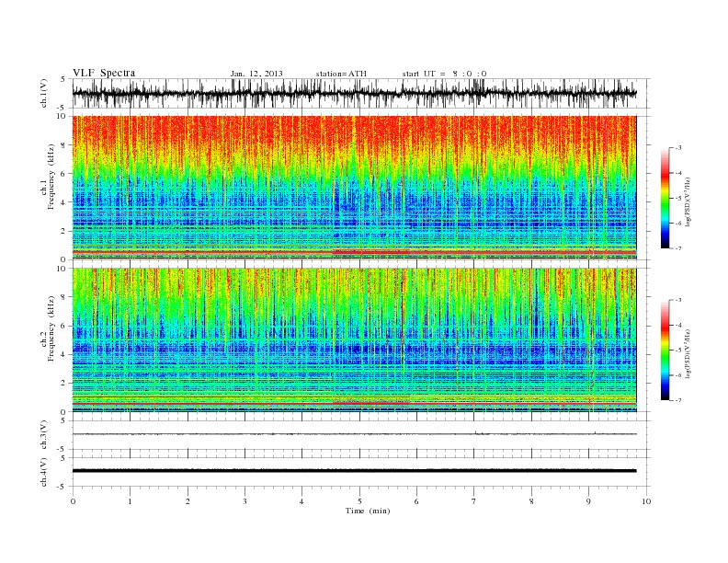Click the ch.2 "Frequency (kHz)" axis label
Screen dimensions: 728x563
coord(51,329)
